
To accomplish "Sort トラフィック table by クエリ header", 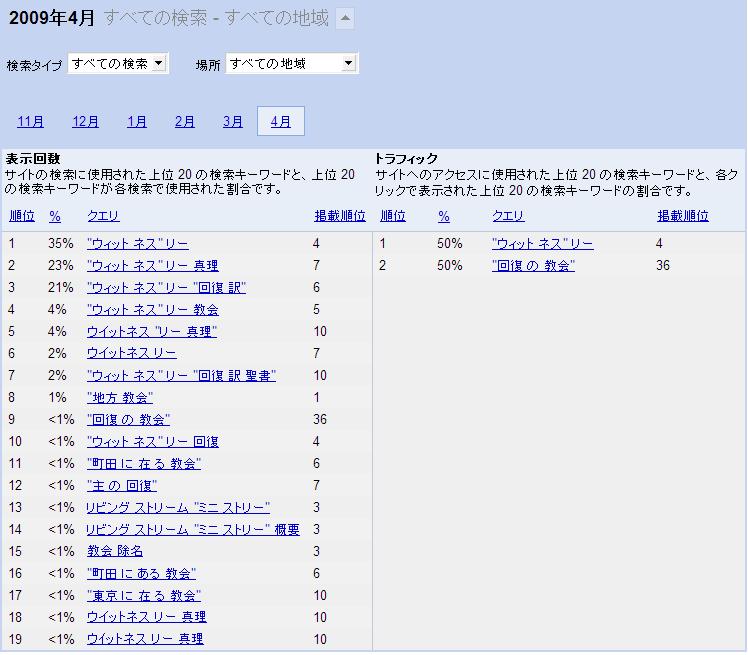I will (x=508, y=216).
